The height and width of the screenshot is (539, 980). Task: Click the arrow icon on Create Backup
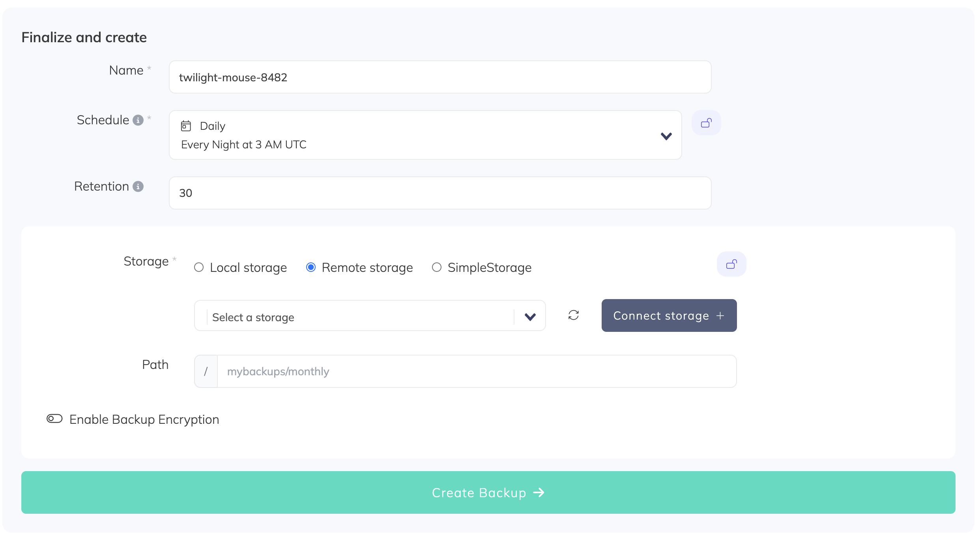tap(539, 492)
